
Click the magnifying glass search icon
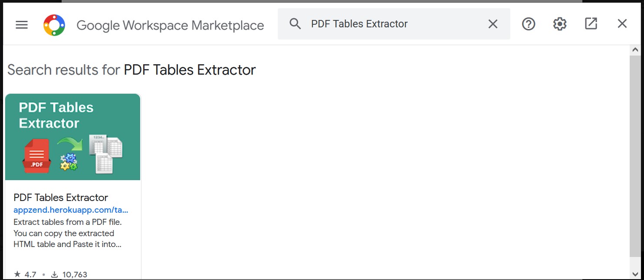[295, 24]
